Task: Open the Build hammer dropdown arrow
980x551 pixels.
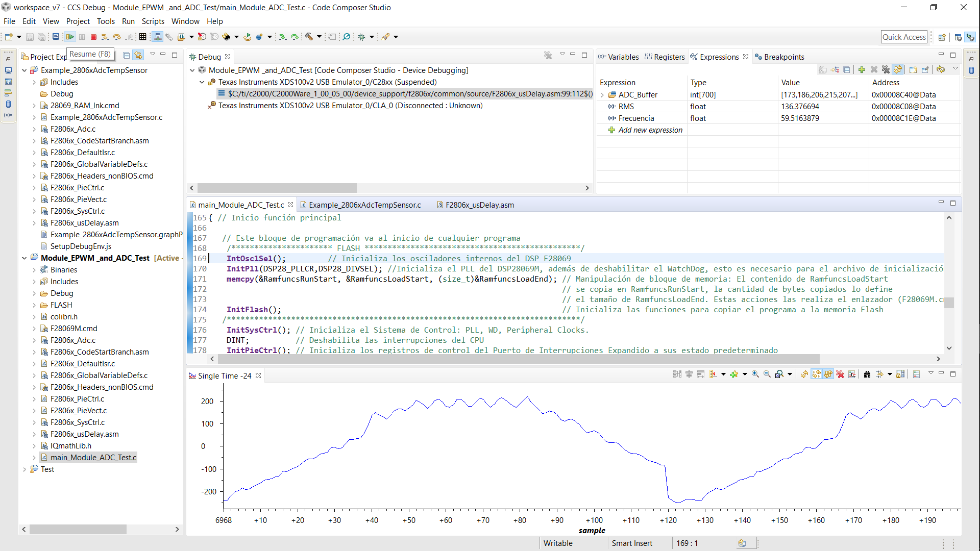Action: [x=320, y=37]
